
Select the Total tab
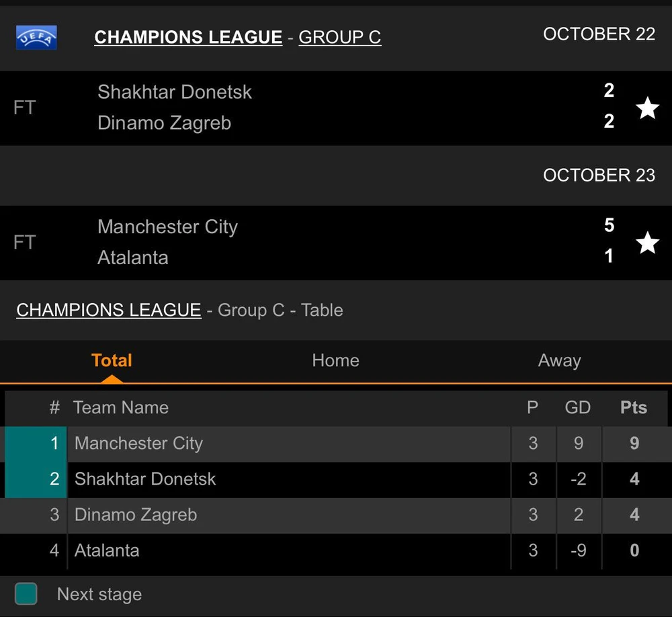coord(112,361)
